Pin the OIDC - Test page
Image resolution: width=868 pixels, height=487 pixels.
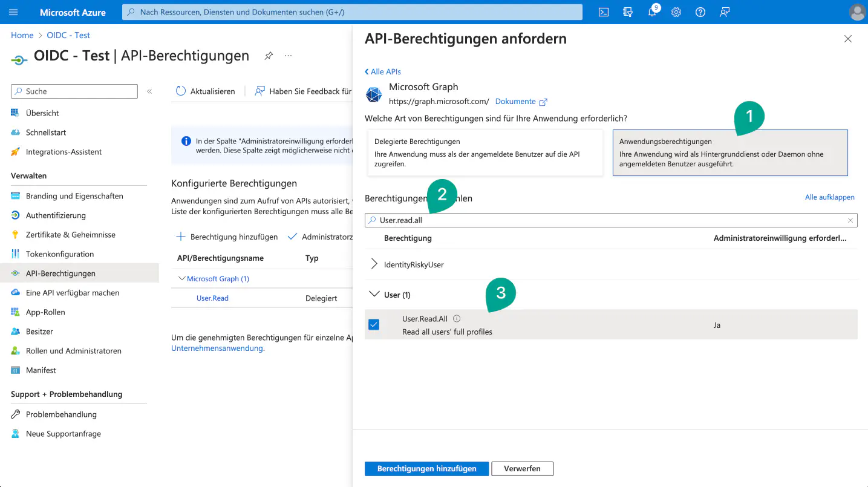pyautogui.click(x=269, y=56)
